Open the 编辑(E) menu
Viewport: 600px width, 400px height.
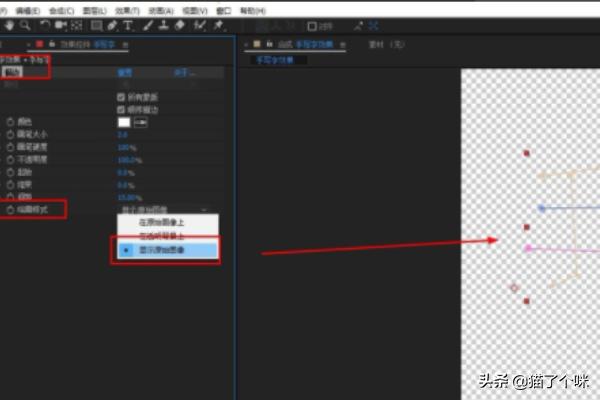click(28, 11)
